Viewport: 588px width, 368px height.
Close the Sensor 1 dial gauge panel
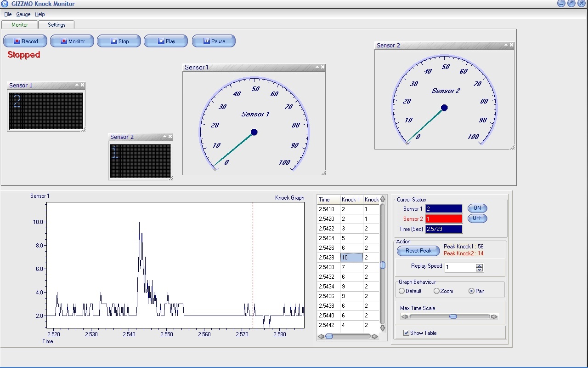click(x=322, y=67)
